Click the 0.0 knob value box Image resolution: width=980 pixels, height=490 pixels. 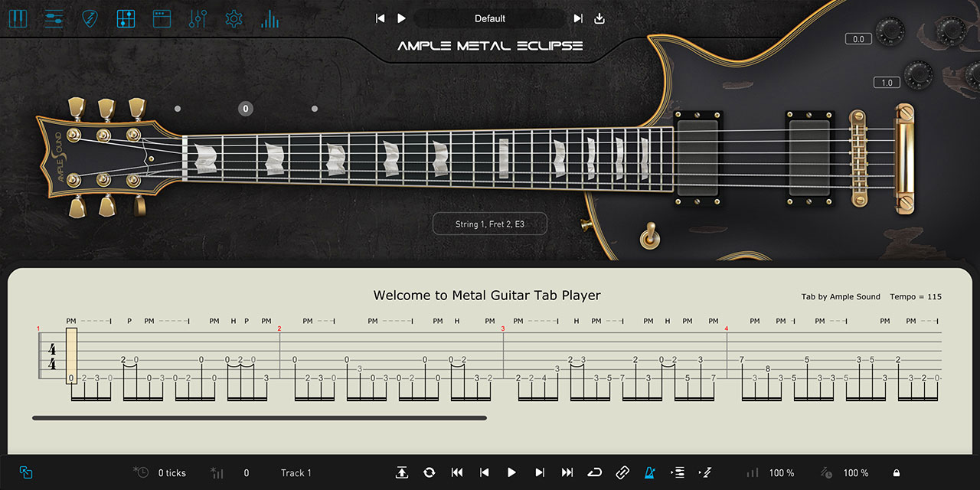click(x=858, y=39)
